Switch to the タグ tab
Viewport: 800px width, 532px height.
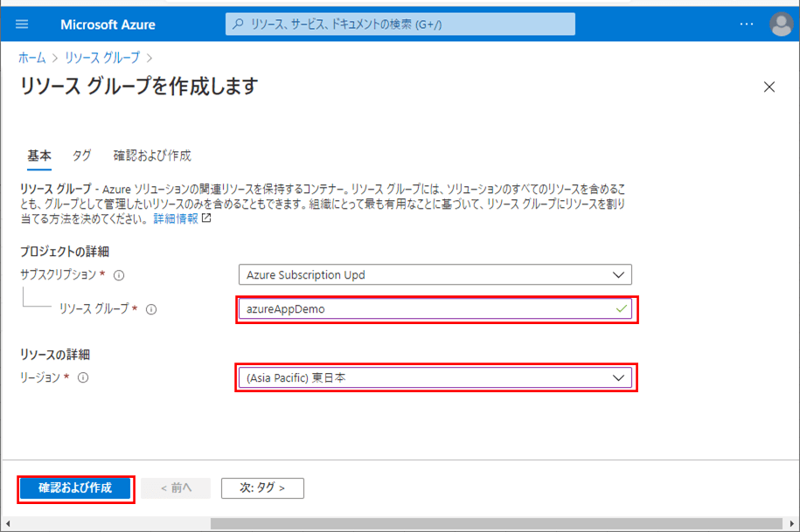click(81, 155)
